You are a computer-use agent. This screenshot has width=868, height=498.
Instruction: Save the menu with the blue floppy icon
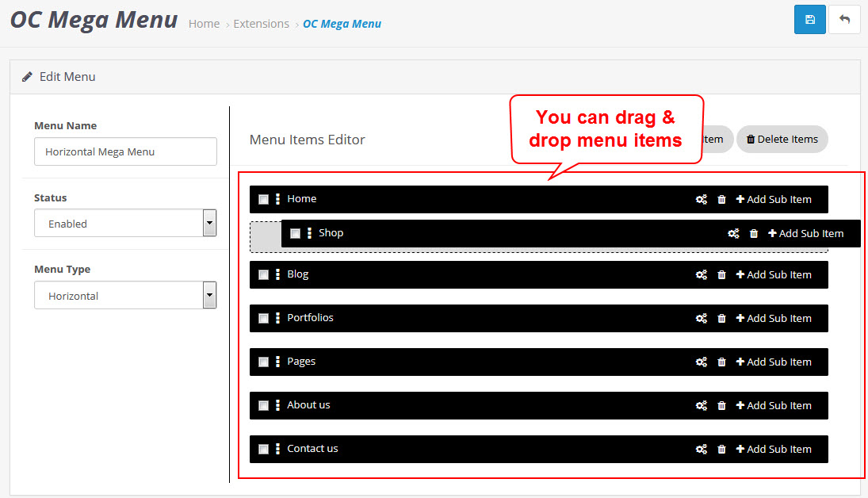(809, 19)
